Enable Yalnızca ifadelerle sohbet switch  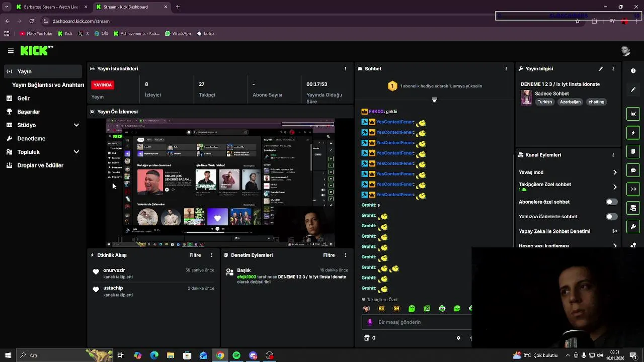[611, 217]
